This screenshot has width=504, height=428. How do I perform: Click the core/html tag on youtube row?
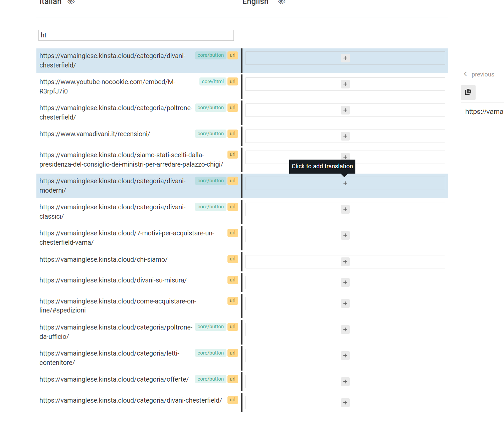click(213, 81)
